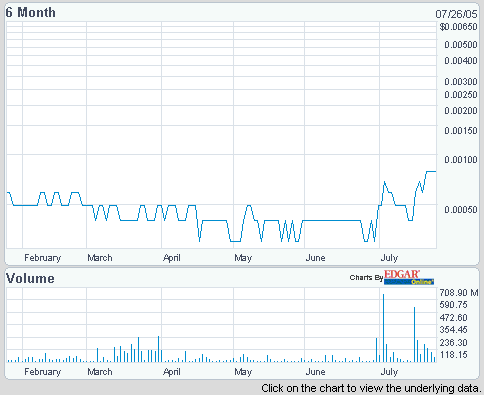Click the second-tallest volume bar in mid July

click(414, 335)
